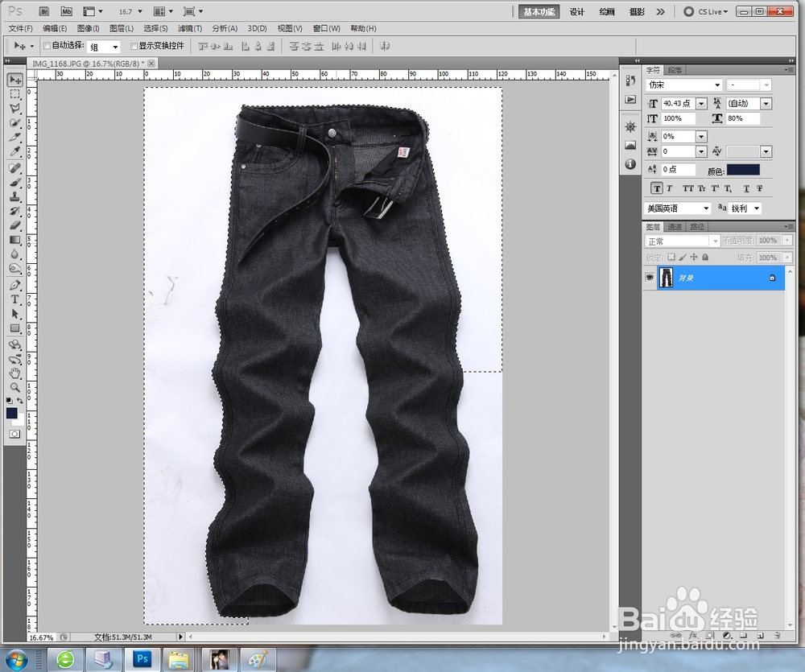Open the leading (自动) dropdown

(x=766, y=104)
